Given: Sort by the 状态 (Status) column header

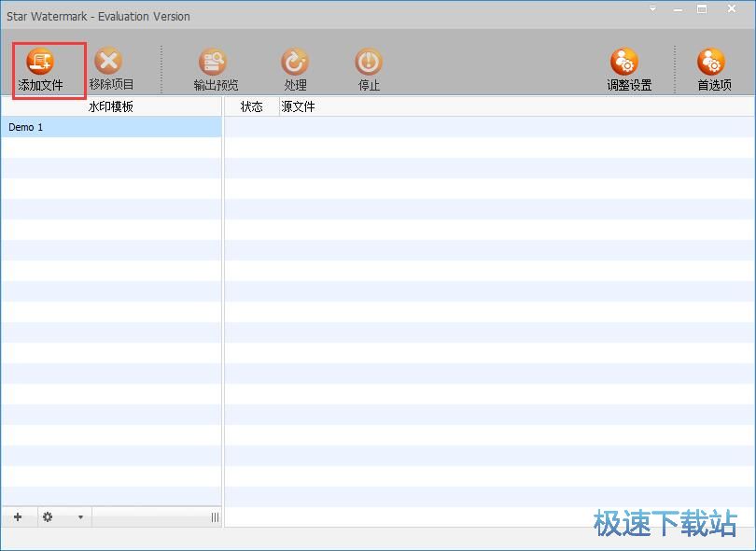Looking at the screenshot, I should point(251,106).
